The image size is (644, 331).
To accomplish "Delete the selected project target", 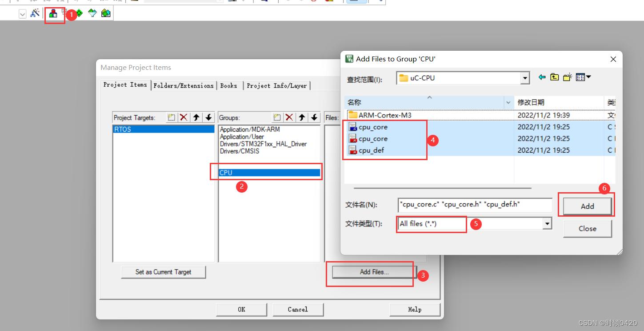I will [x=184, y=117].
